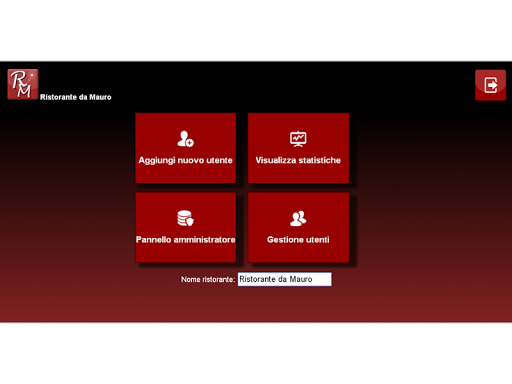512x384 pixels.
Task: Click the two-people users icon
Action: pyautogui.click(x=298, y=218)
